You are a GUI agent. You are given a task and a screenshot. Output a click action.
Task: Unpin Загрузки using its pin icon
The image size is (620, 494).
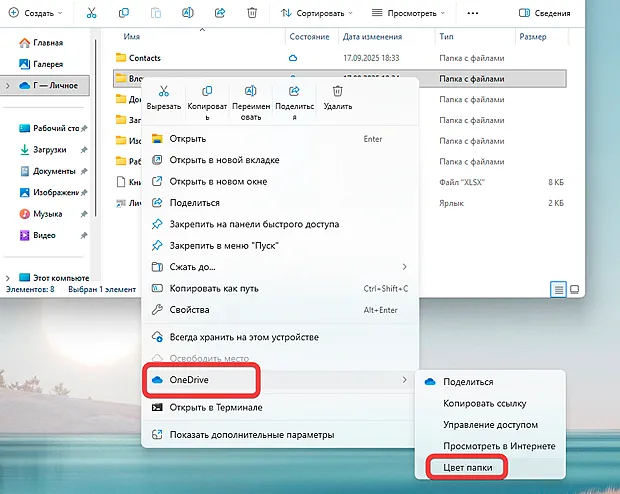point(84,150)
